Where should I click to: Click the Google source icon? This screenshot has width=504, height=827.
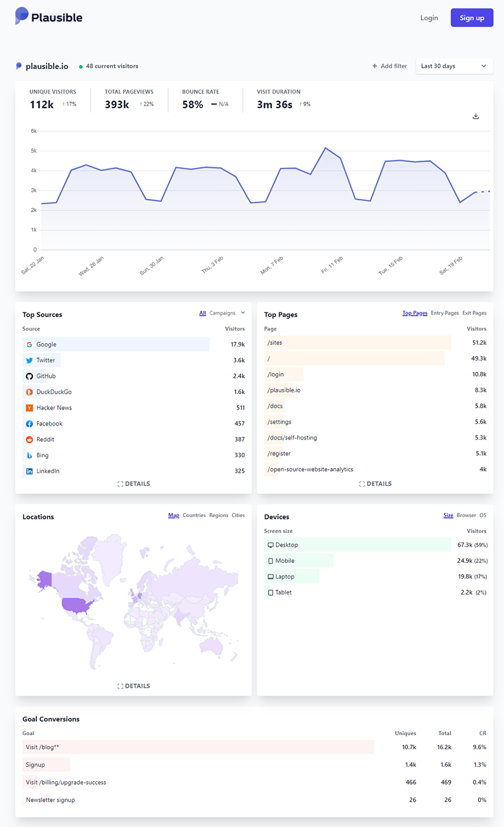29,345
